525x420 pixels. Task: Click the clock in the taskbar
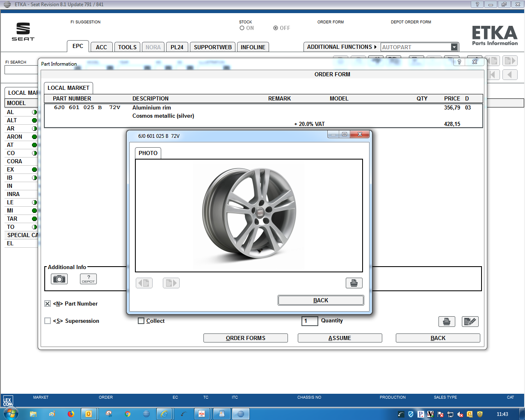502,414
